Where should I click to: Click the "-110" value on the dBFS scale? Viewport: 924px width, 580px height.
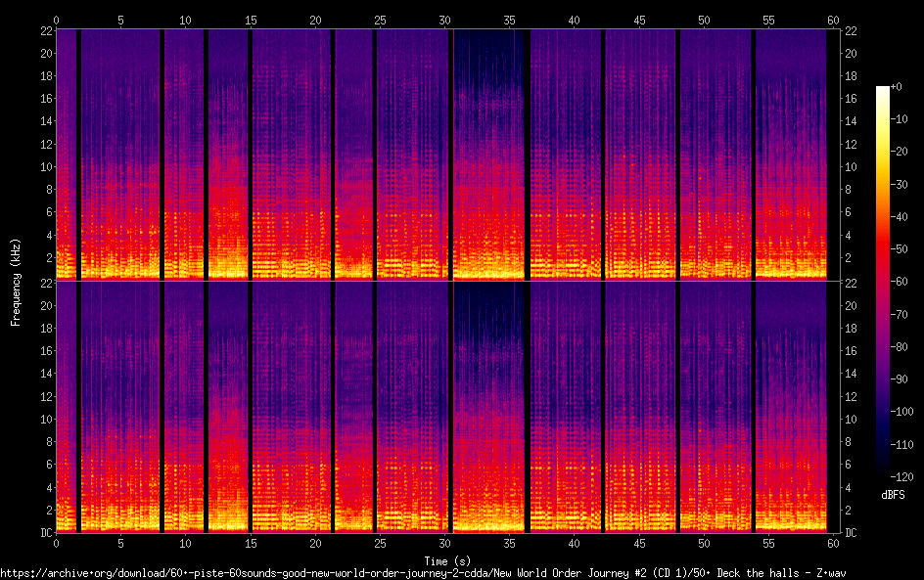[901, 445]
